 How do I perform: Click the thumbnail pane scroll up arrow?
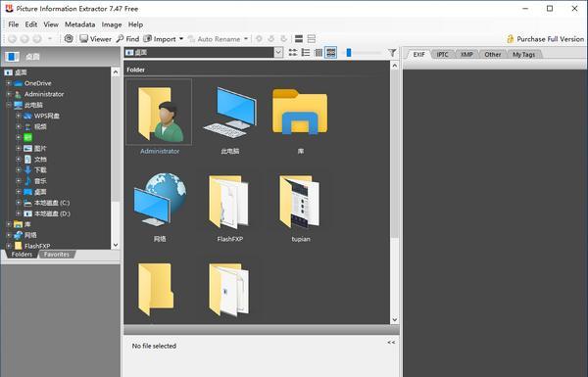(395, 66)
